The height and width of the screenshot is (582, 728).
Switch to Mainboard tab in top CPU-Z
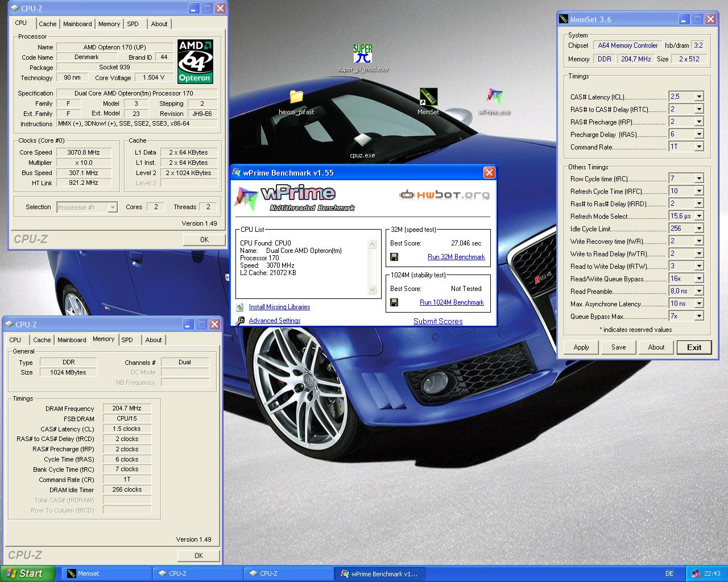(77, 24)
